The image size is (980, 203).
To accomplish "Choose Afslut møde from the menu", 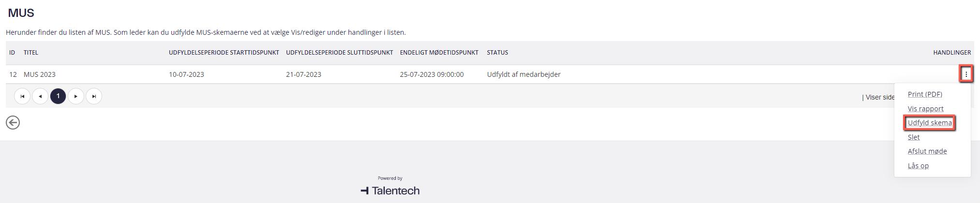I will click(927, 151).
